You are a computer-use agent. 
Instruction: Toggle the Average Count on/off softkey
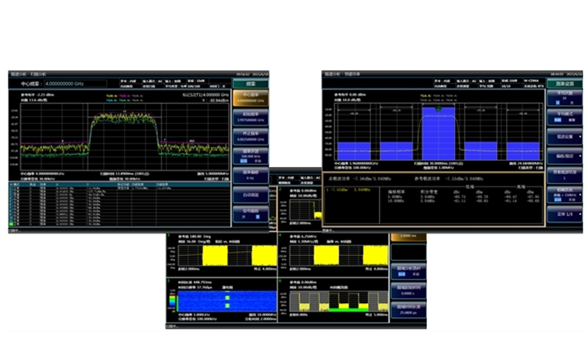[x=564, y=99]
